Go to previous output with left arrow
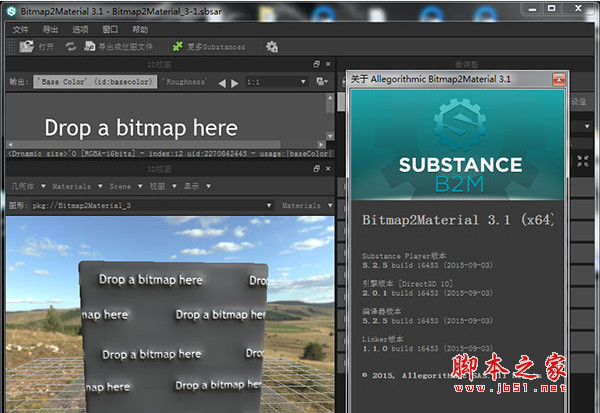 coord(222,83)
